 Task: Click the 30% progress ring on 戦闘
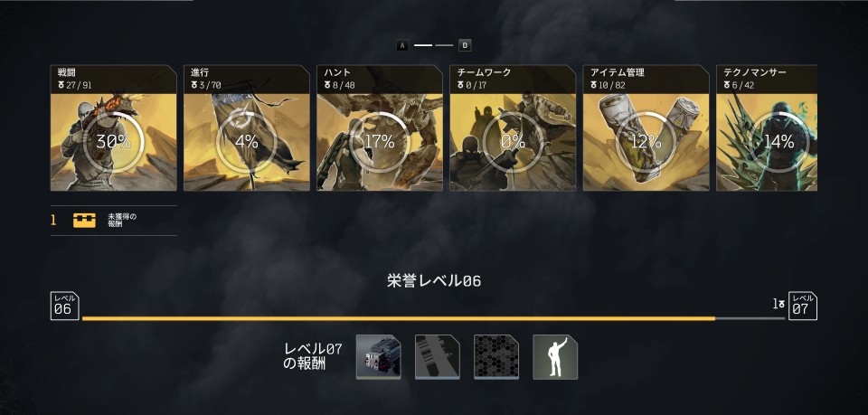(114, 142)
